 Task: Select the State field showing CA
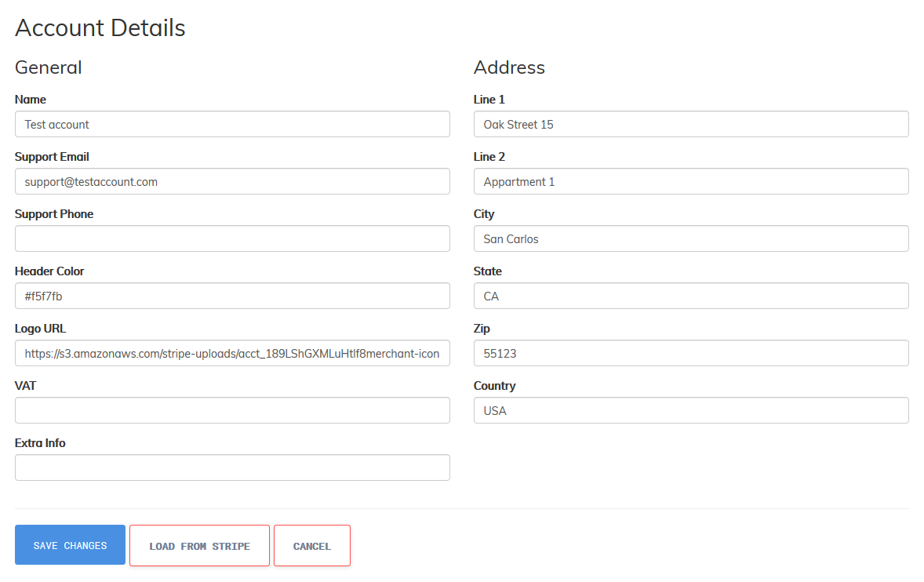pyautogui.click(x=691, y=296)
